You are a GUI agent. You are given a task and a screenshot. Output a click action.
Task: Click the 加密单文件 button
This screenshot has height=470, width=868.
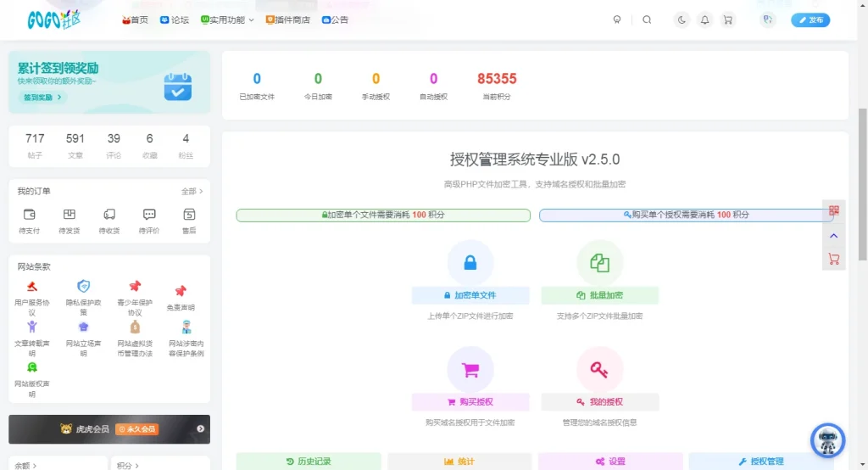470,295
